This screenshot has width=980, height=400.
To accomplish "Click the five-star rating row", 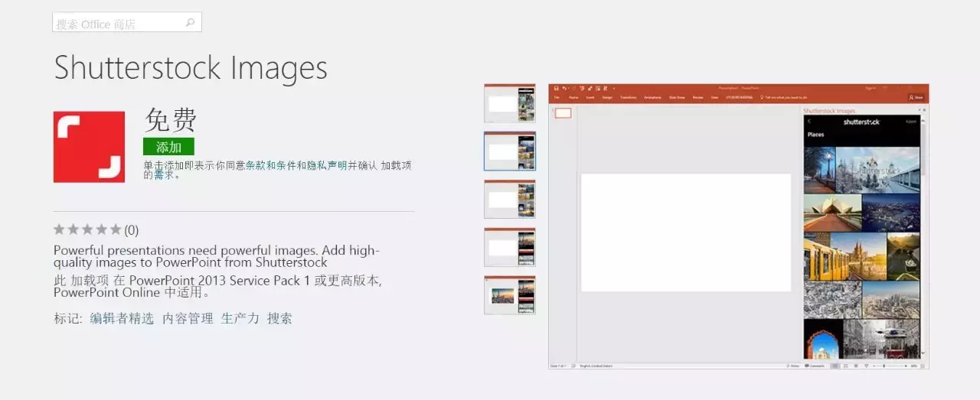I will tap(87, 229).
